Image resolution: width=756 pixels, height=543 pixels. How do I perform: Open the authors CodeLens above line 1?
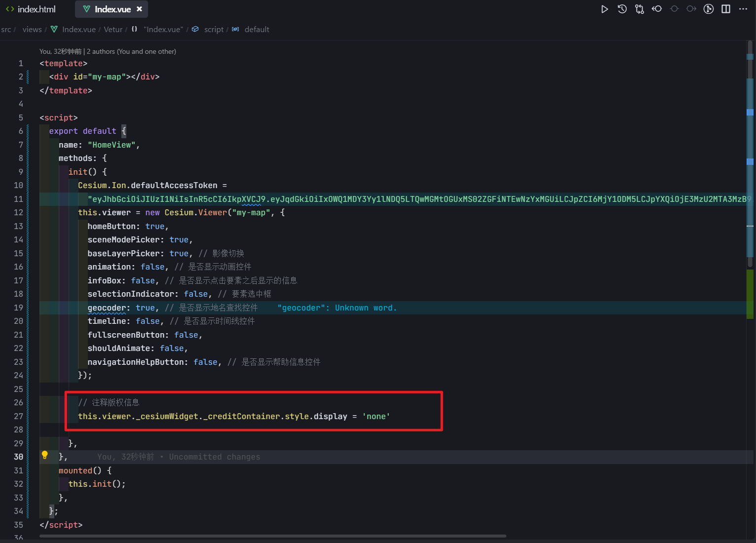coord(108,51)
